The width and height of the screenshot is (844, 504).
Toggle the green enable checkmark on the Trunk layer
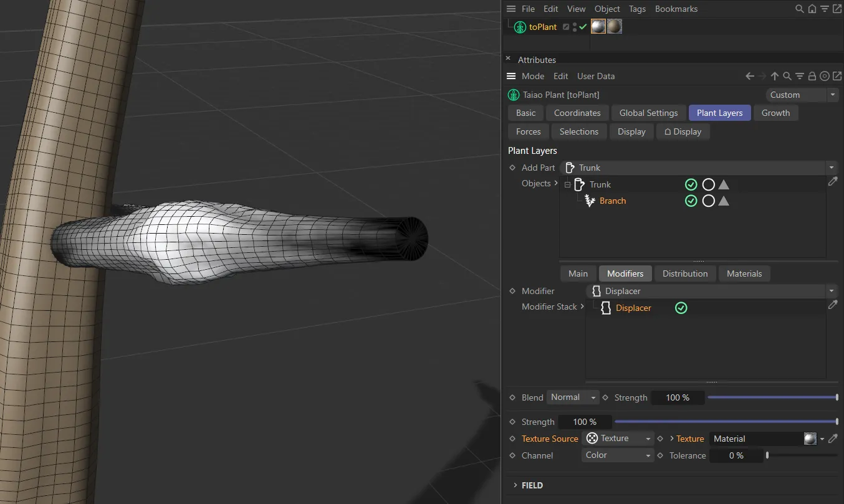[x=691, y=184]
